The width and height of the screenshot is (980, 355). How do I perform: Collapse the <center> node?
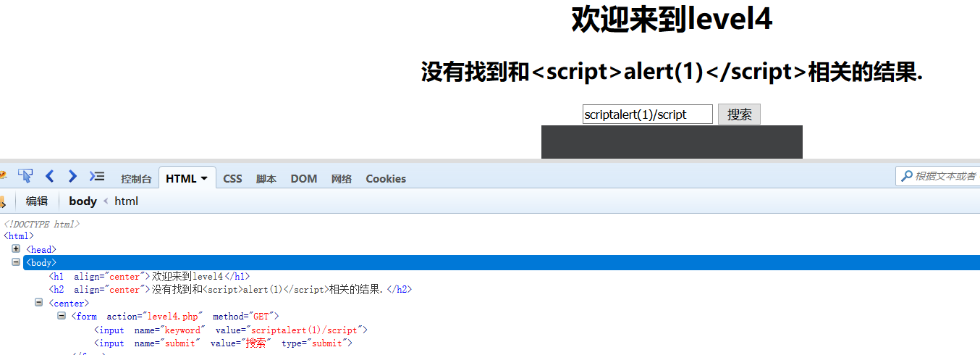point(39,303)
